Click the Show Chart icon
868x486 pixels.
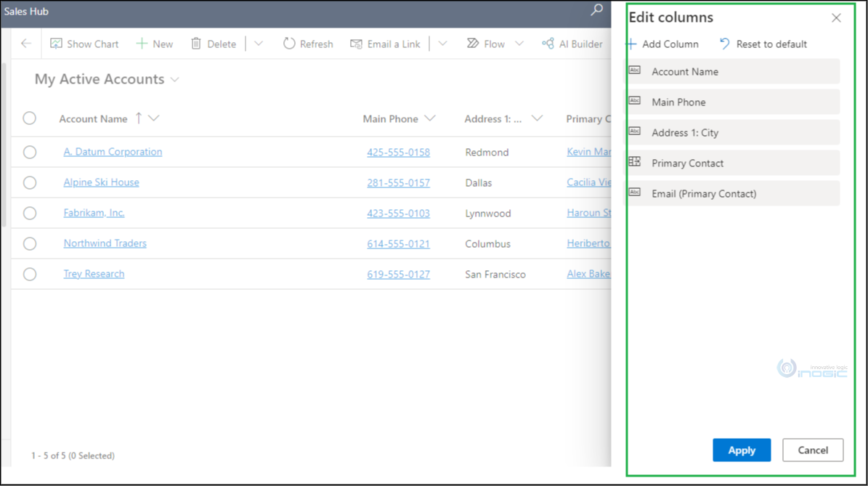coord(56,44)
